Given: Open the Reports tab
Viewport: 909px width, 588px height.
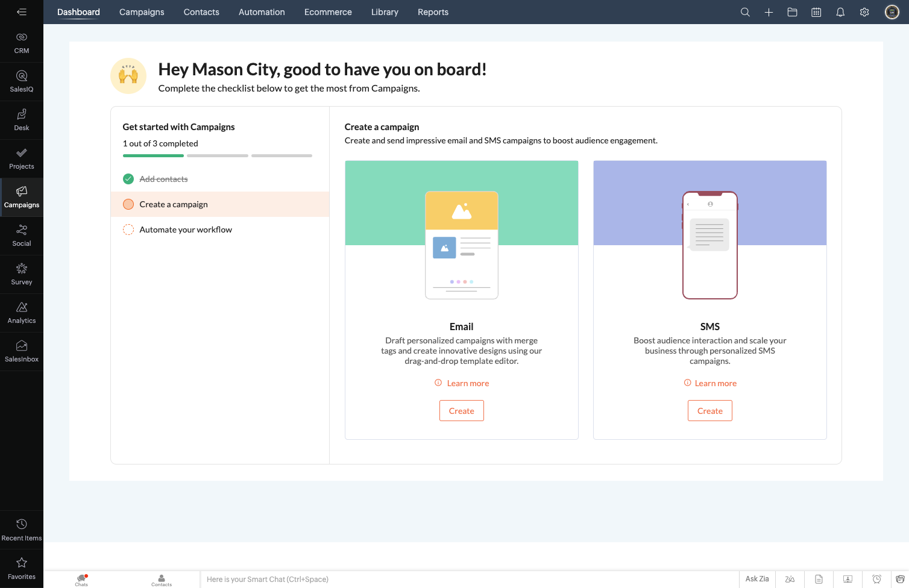Looking at the screenshot, I should (x=433, y=12).
